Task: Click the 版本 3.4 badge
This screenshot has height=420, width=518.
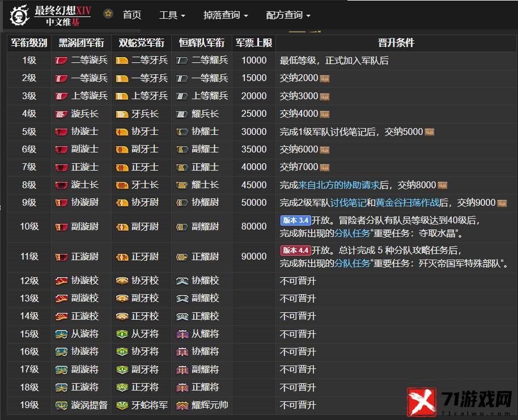Action: coord(296,220)
